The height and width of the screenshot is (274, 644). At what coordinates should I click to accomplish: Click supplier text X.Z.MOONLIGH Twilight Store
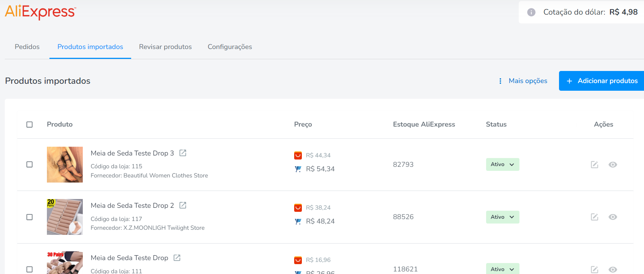[164, 228]
